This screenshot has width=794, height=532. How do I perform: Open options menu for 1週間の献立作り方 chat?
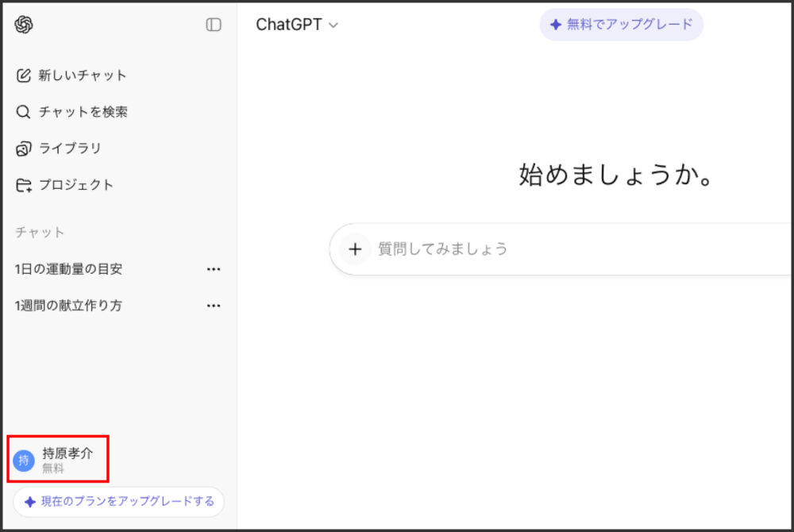pyautogui.click(x=213, y=305)
